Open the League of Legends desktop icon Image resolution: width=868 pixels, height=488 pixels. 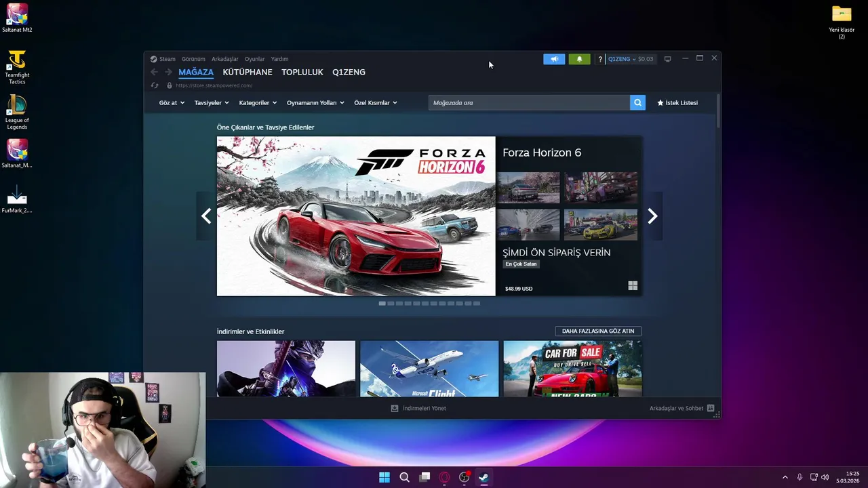coord(17,113)
